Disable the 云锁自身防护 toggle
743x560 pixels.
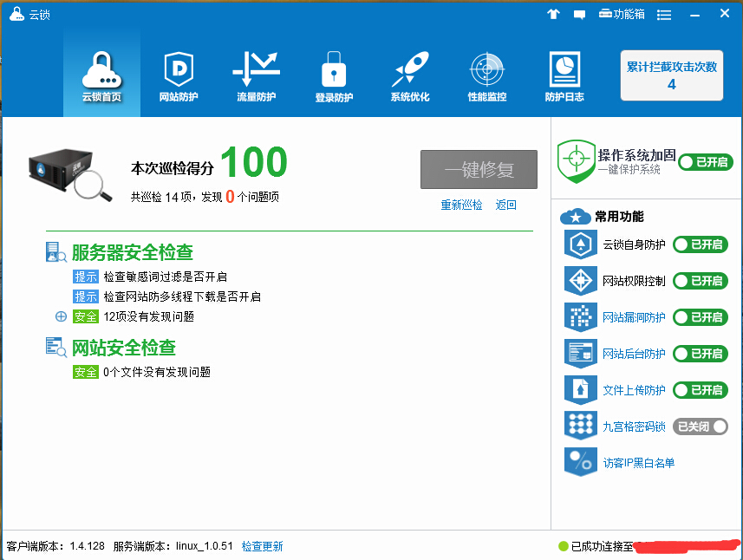[700, 244]
